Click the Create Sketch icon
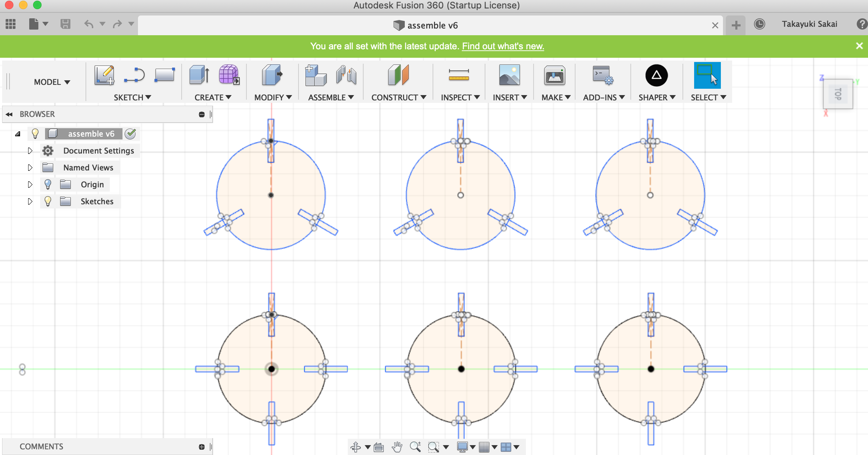 [104, 75]
